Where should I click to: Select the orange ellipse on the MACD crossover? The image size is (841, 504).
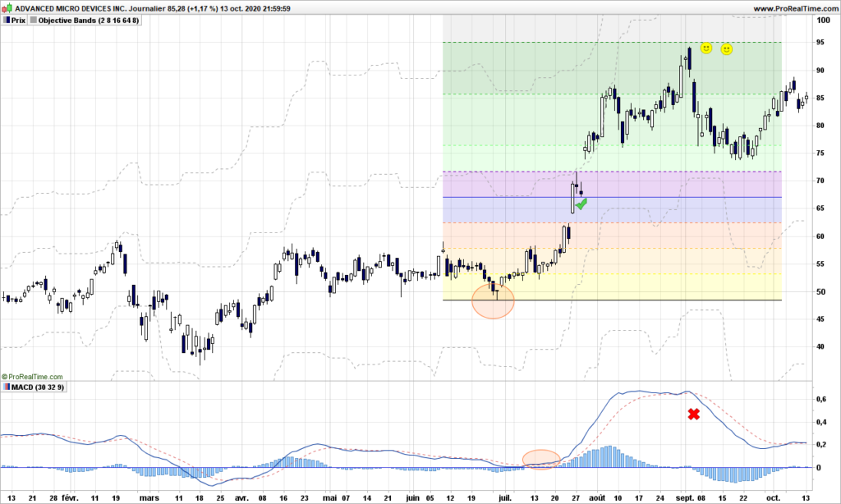click(542, 460)
